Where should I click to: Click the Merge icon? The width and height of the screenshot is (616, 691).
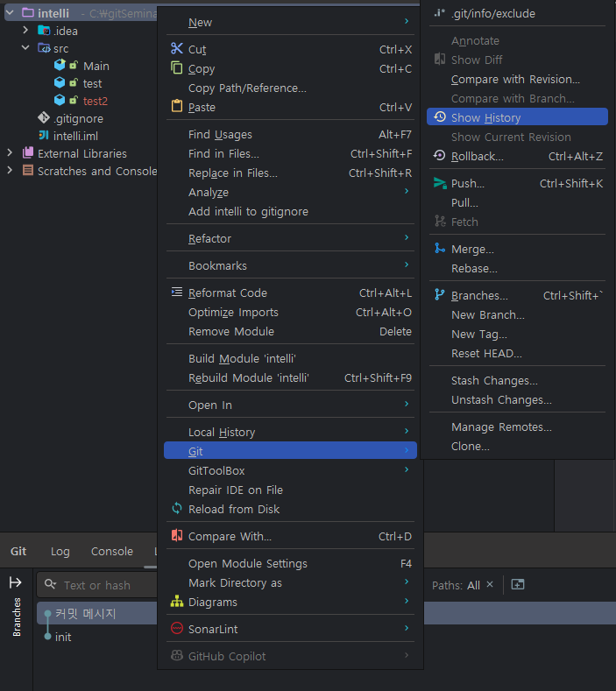440,249
